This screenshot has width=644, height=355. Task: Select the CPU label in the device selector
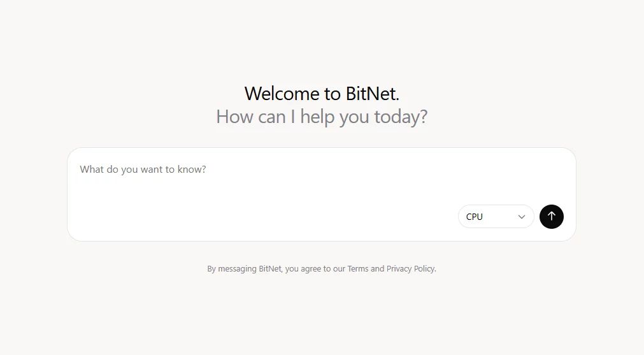(x=475, y=217)
